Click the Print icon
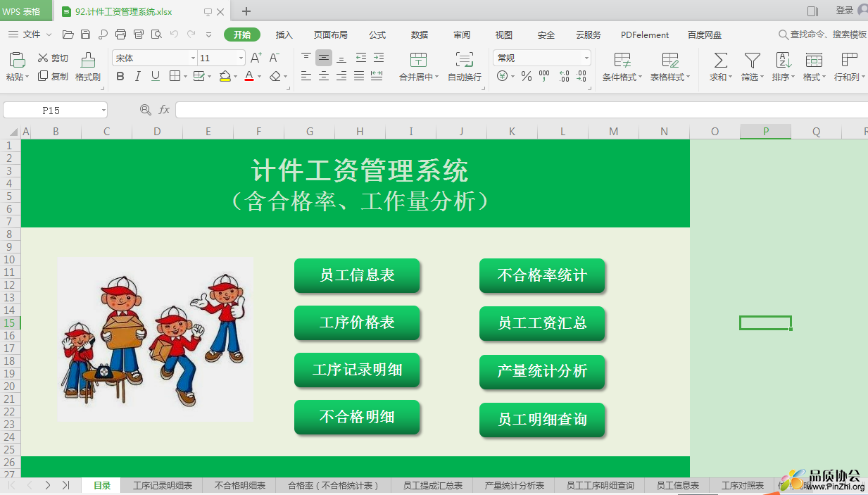The height and width of the screenshot is (495, 868). pyautogui.click(x=120, y=35)
